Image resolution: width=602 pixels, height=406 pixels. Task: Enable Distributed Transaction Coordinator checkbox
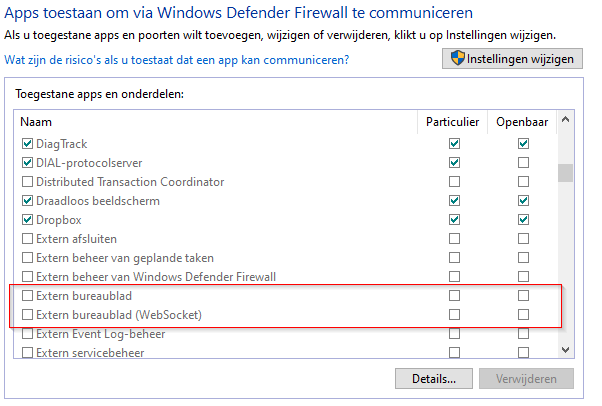point(27,182)
